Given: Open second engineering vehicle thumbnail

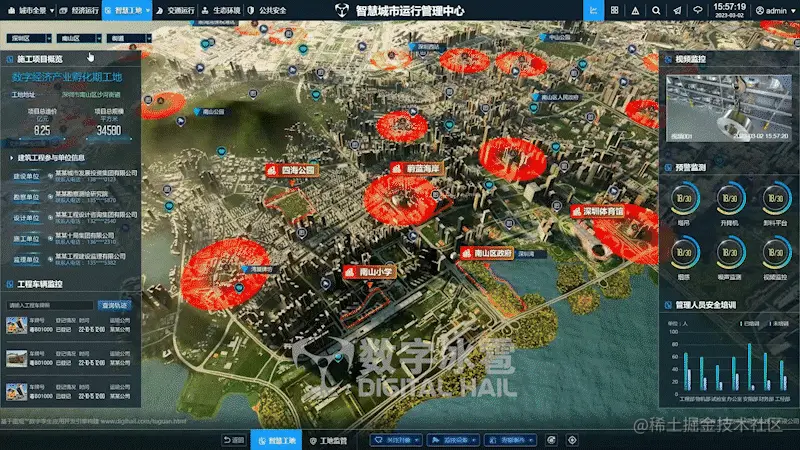Looking at the screenshot, I should coord(16,358).
